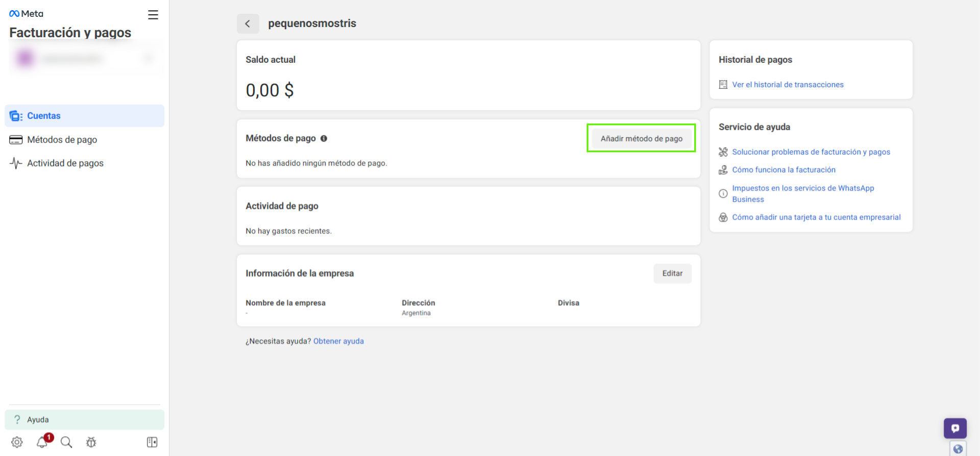This screenshot has width=980, height=456.
Task: Open Ver el historial de transacciones link
Action: [788, 85]
